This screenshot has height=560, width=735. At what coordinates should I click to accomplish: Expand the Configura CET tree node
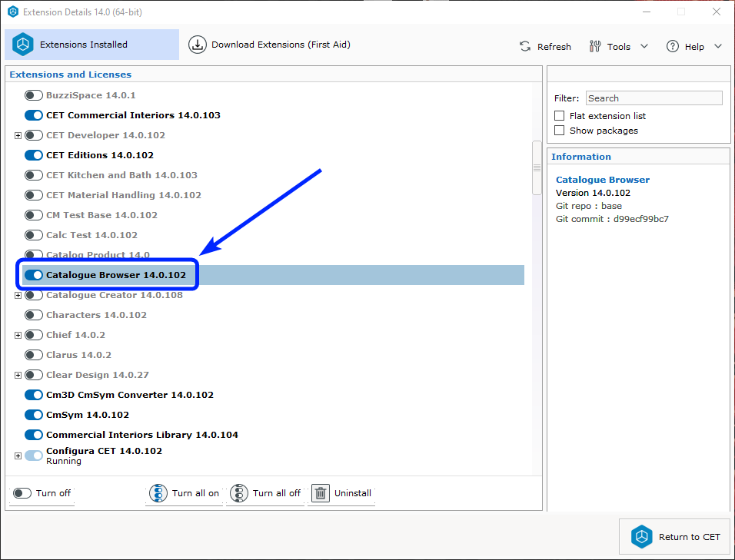(18, 456)
